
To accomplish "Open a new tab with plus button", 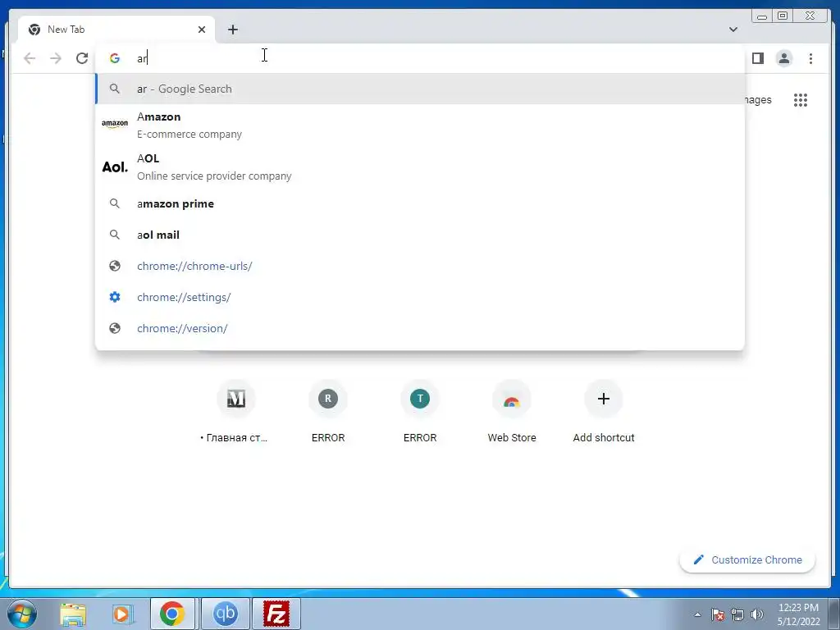I will click(232, 30).
